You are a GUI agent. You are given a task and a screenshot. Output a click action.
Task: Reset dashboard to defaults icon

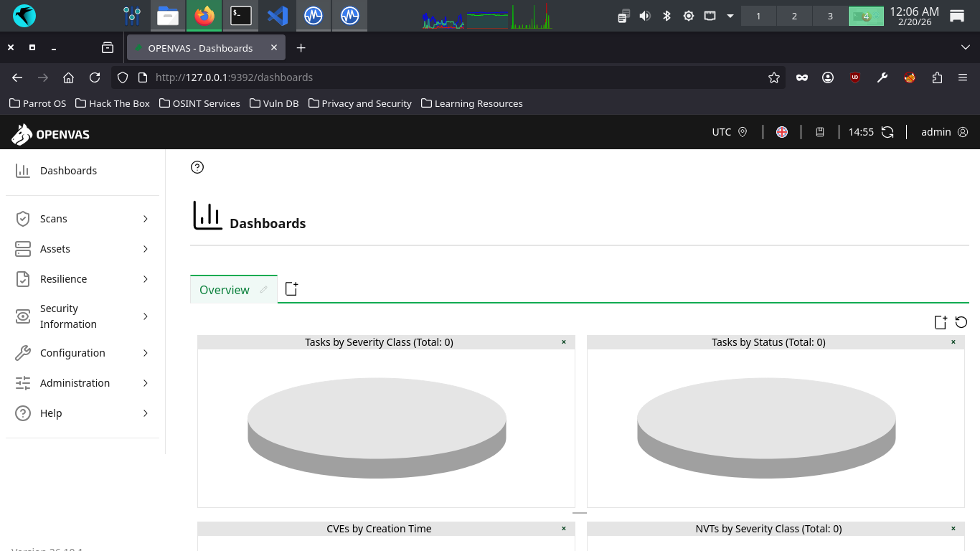click(961, 322)
